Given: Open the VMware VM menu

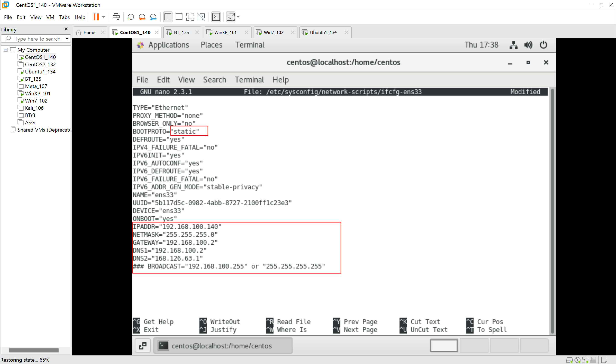Looking at the screenshot, I should (x=50, y=17).
